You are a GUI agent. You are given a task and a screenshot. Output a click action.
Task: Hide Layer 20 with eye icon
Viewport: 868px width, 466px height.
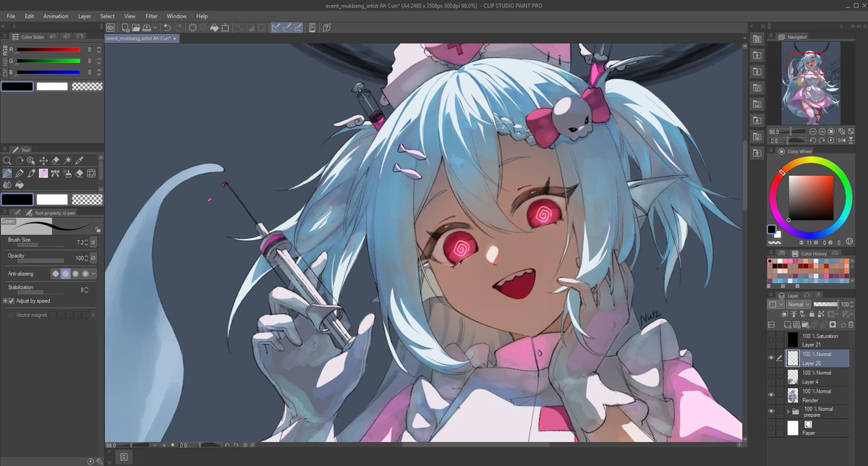[x=771, y=358]
